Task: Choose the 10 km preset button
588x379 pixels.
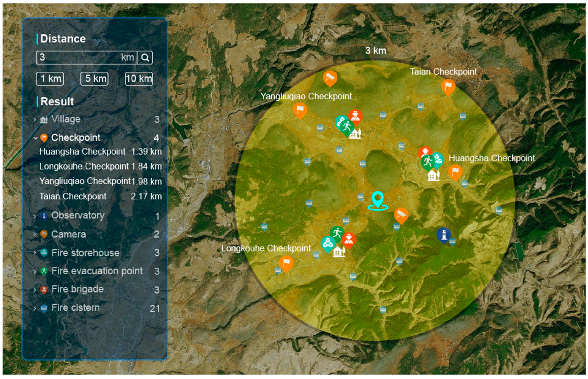Action: [139, 79]
